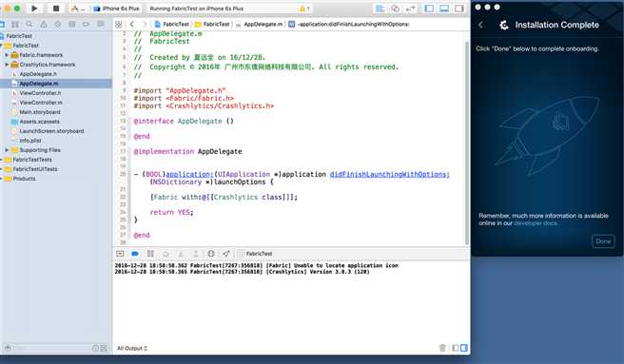The image size is (624, 364).
Task: Select the FabricTestTests group
Action: 31,160
